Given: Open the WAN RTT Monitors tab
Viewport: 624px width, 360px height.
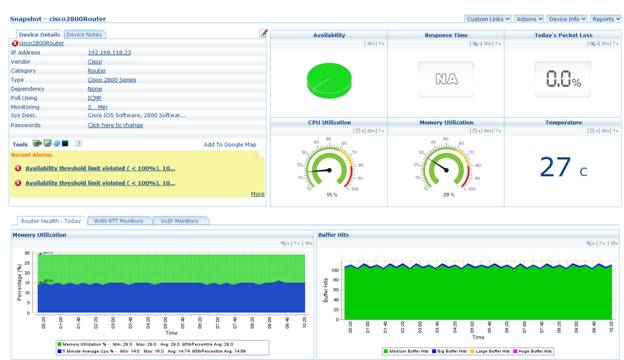Looking at the screenshot, I should pos(119,221).
